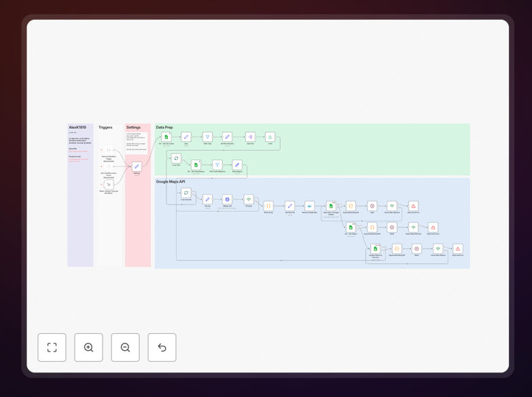Viewport: 532px width, 397px height.
Task: Select the pencil node right of GS Get Zip Codes
Action: [186, 137]
